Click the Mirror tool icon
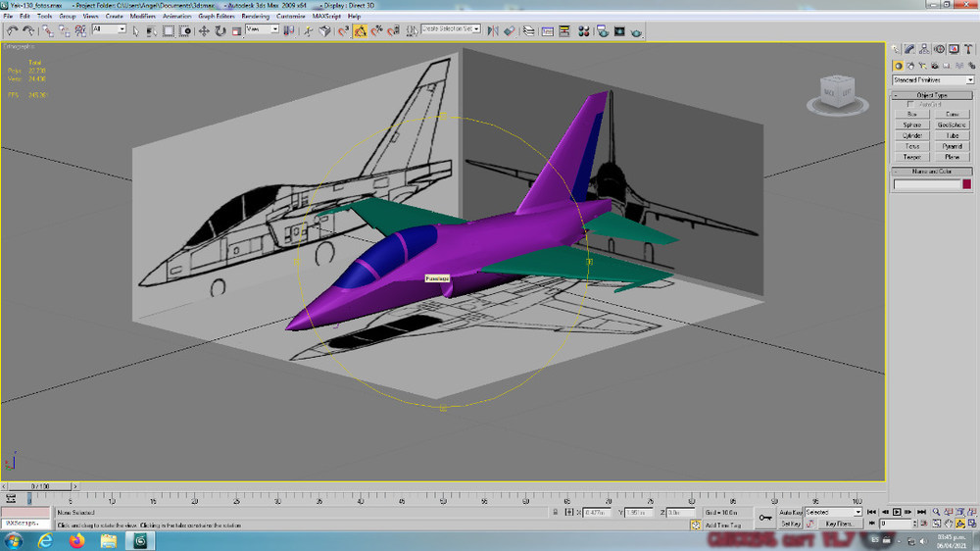 pos(493,30)
